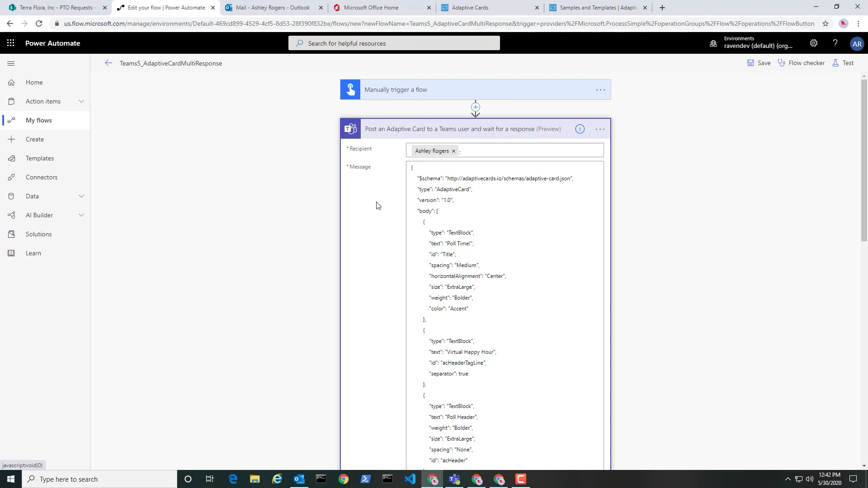Click the flow name Teams5_AdaptiveCardMultiResponse
The width and height of the screenshot is (868, 488).
(171, 63)
